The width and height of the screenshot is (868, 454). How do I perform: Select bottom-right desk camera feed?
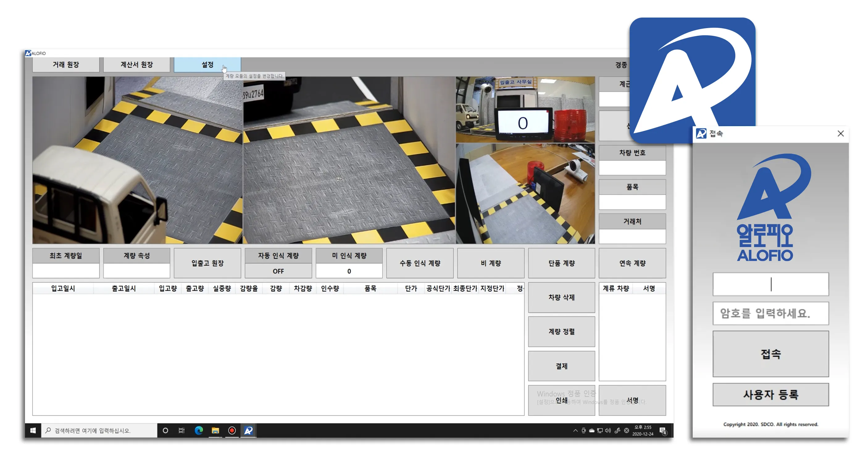click(525, 194)
